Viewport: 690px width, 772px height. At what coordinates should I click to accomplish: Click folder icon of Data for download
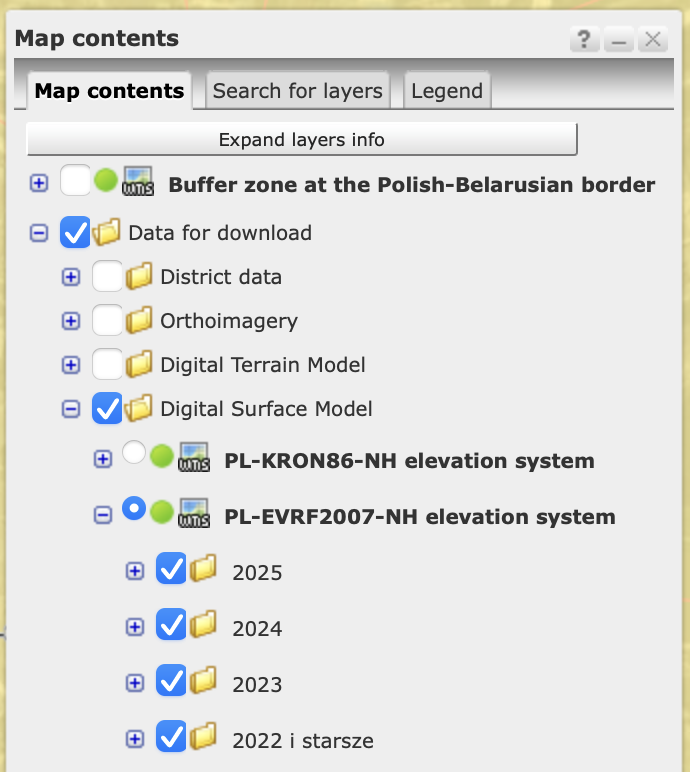(x=106, y=231)
